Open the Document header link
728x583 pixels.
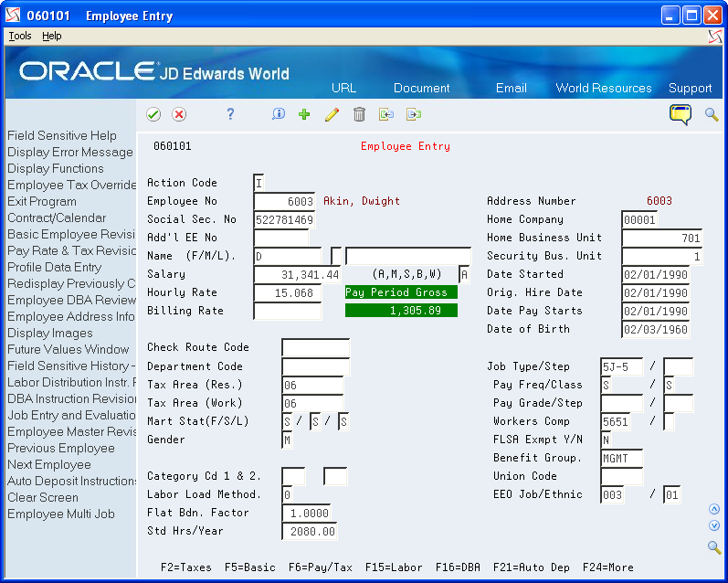pyautogui.click(x=422, y=88)
